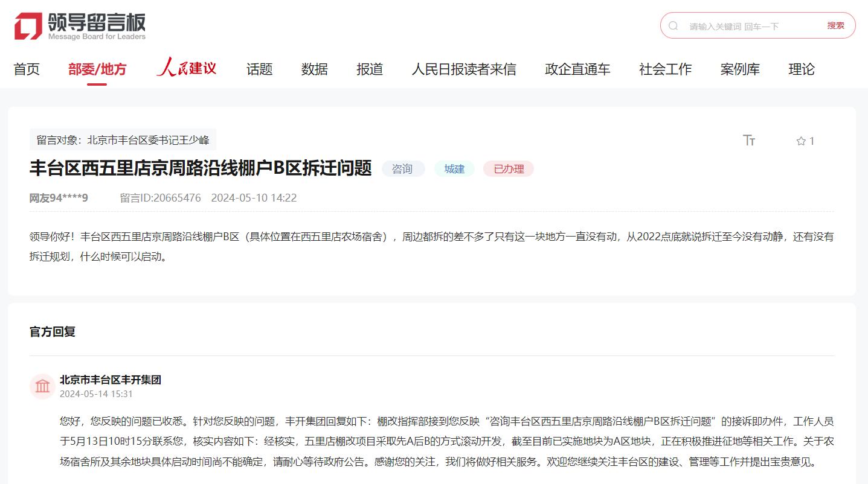The height and width of the screenshot is (484, 868).
Task: Click the 领导留言板 site logo
Action: 80,27
